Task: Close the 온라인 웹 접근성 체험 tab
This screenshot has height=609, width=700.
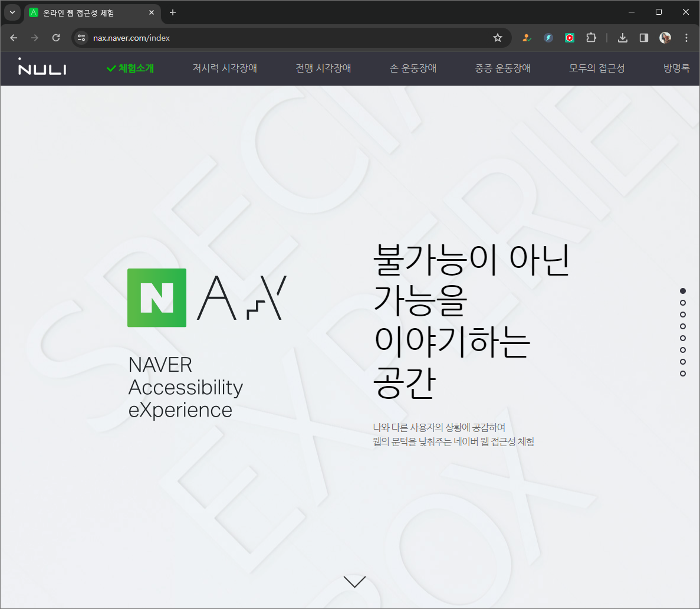Action: click(152, 12)
